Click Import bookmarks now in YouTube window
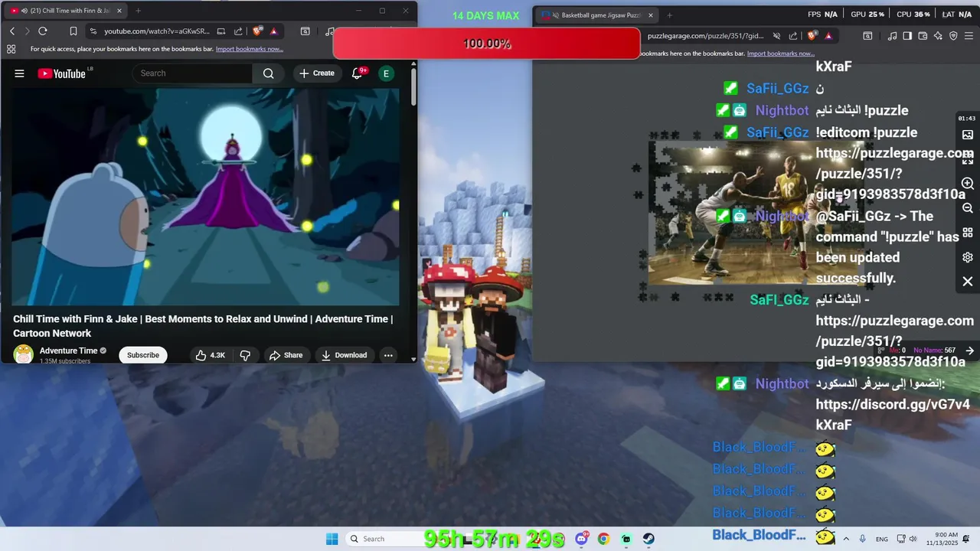The image size is (980, 551). click(x=250, y=49)
